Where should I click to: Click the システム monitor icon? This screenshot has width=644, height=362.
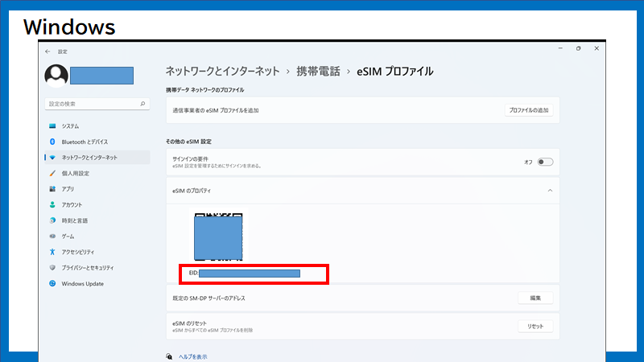[52, 126]
